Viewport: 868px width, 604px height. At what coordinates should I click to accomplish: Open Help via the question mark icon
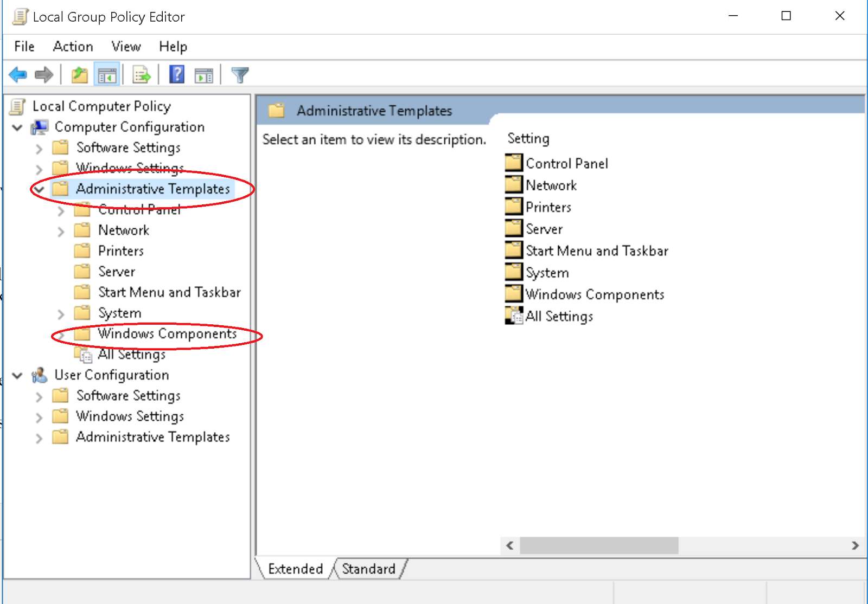pyautogui.click(x=177, y=75)
